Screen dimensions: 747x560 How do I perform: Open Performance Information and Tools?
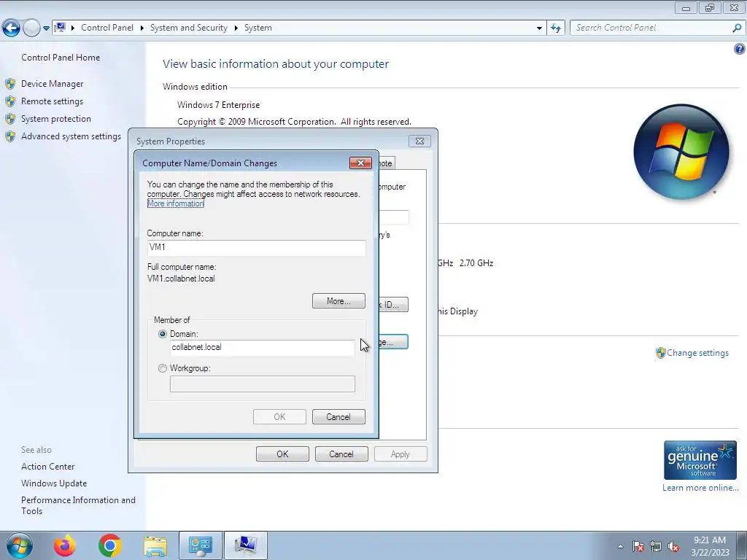[78, 505]
